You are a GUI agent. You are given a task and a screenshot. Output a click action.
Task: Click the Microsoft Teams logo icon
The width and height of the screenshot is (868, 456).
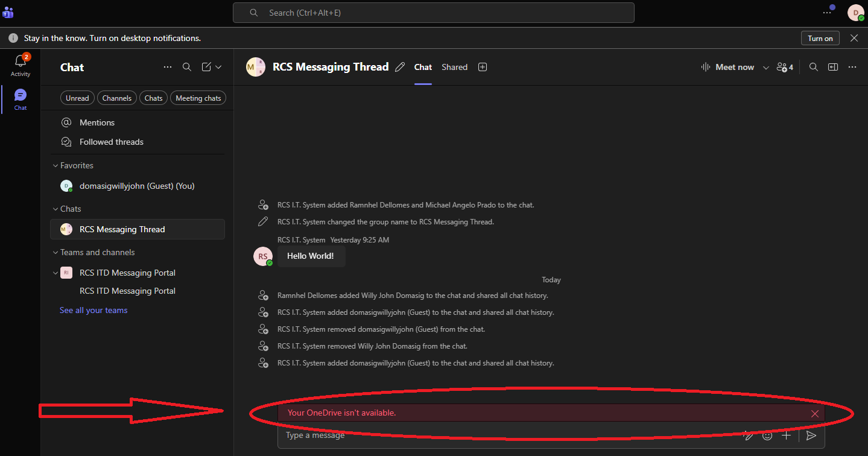click(x=8, y=12)
